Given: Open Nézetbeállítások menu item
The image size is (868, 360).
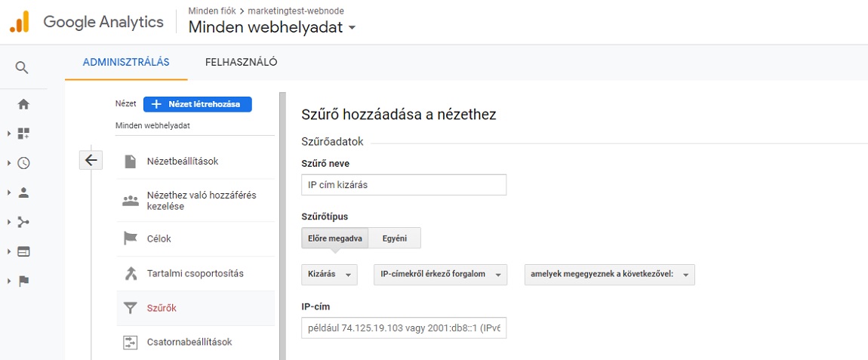Looking at the screenshot, I should pos(195,162).
